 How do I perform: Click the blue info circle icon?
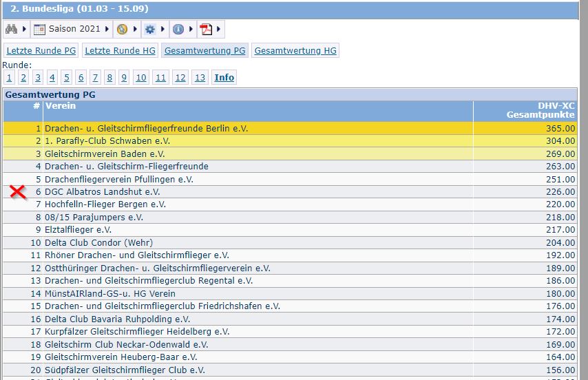pyautogui.click(x=178, y=29)
